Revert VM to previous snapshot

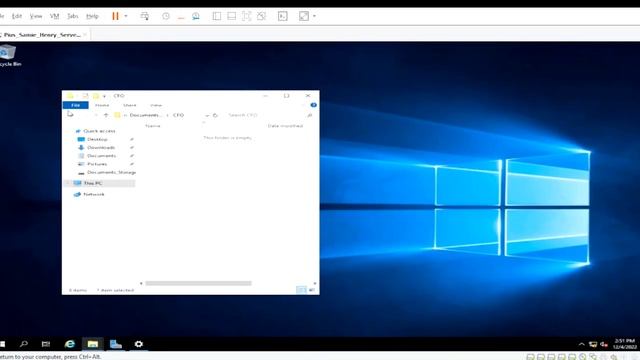181,16
